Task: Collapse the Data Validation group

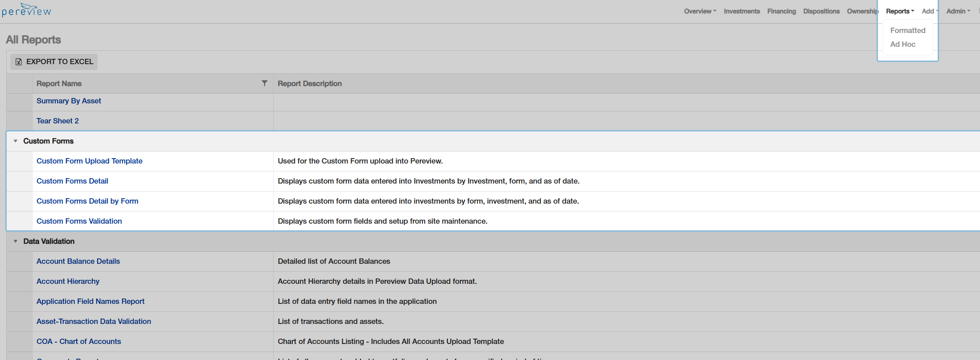Action: [x=16, y=241]
